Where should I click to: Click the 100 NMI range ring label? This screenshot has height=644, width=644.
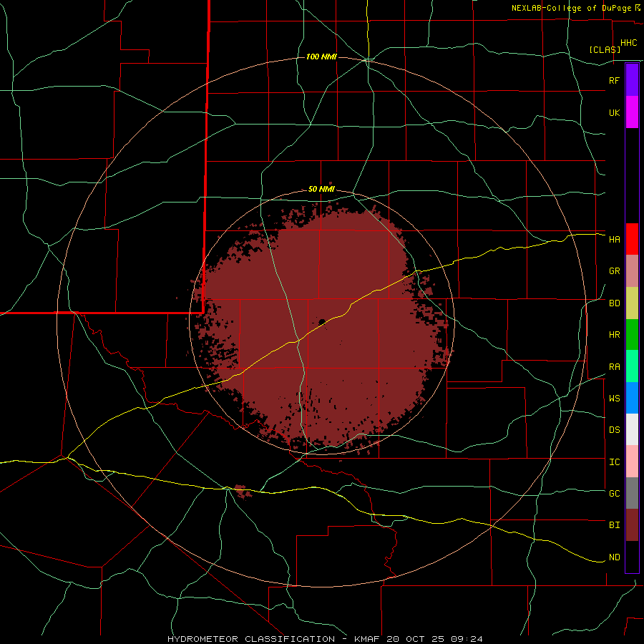321,57
